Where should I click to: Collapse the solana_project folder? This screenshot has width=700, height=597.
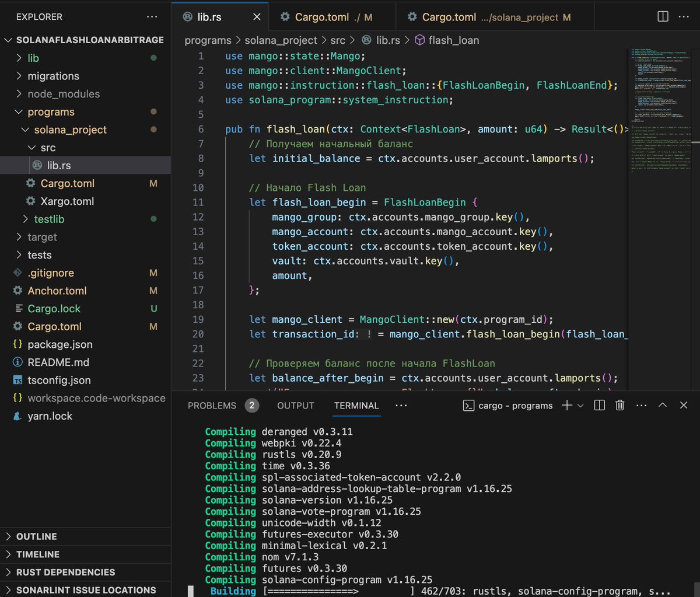pos(86,130)
